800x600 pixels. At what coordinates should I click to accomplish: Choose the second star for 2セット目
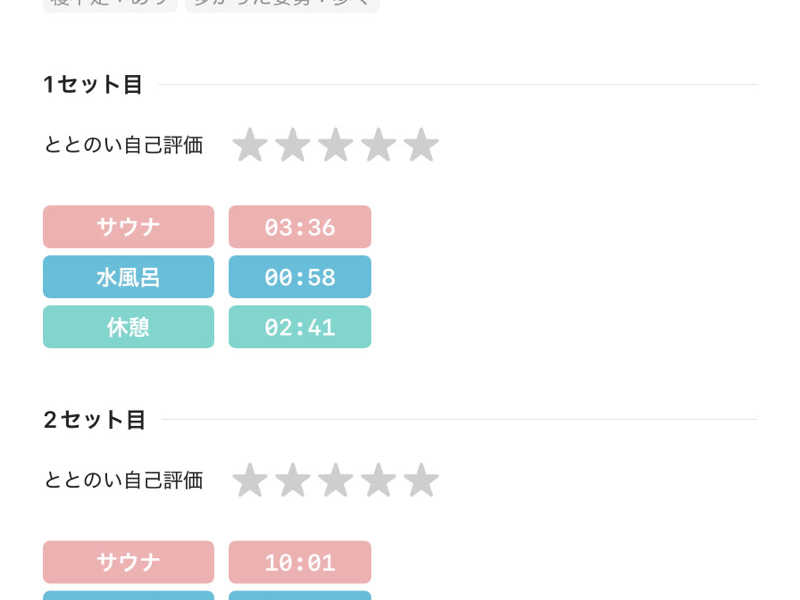[x=292, y=480]
